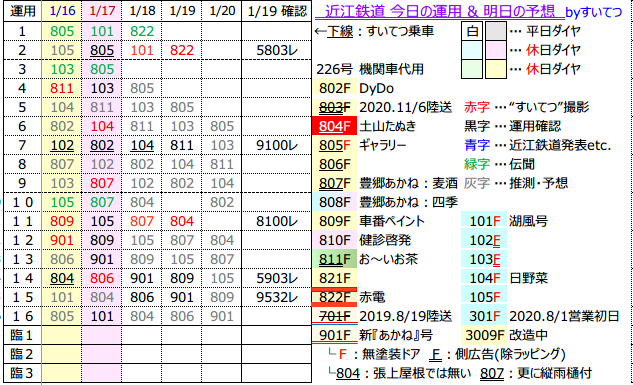Click the 810F legend cell
This screenshot has height=385, width=633.
tap(335, 240)
